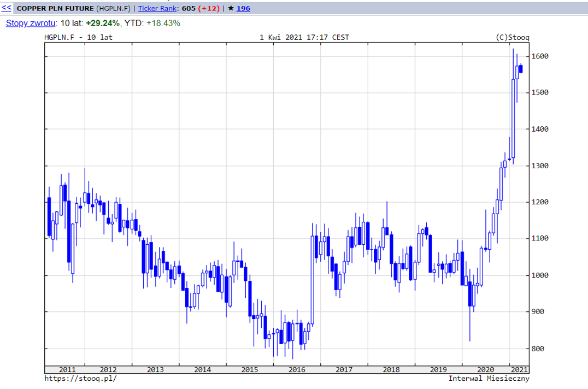
Task: Click the 2015 year label on axis
Action: tap(250, 369)
